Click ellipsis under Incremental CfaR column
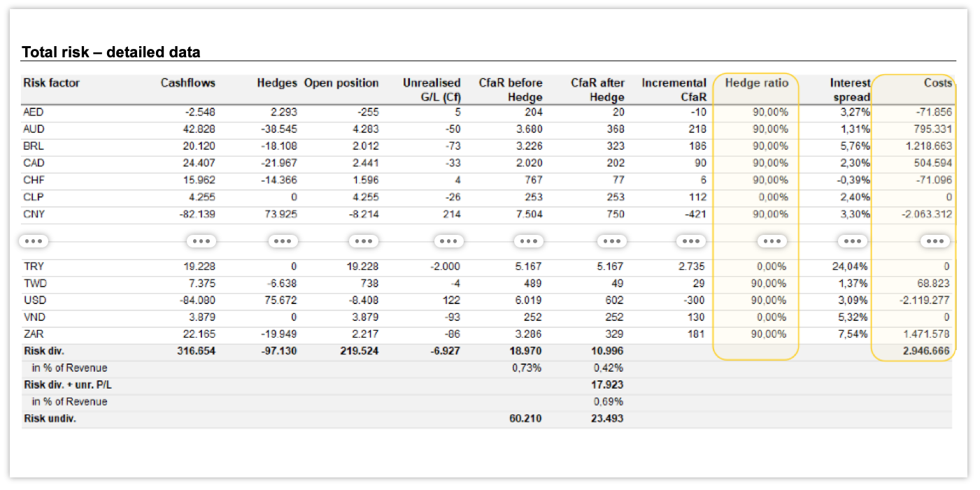Screen dimensions: 980x490 691,241
